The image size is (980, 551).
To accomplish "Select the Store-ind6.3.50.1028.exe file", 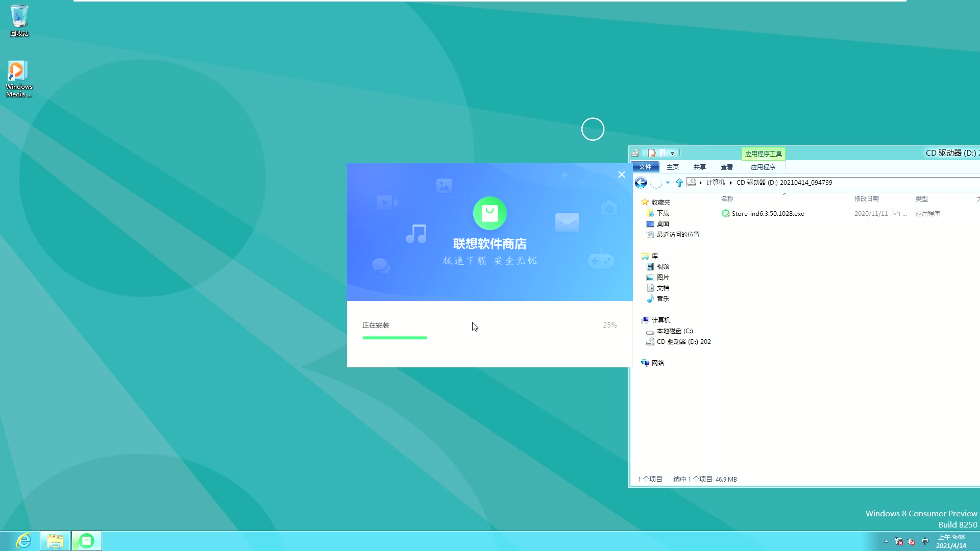I will 768,213.
